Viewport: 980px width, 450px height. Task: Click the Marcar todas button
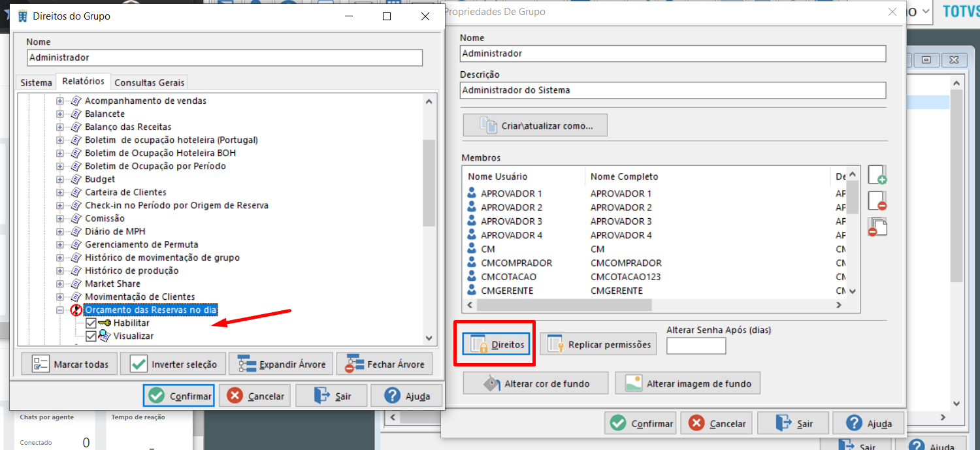pyautogui.click(x=69, y=364)
